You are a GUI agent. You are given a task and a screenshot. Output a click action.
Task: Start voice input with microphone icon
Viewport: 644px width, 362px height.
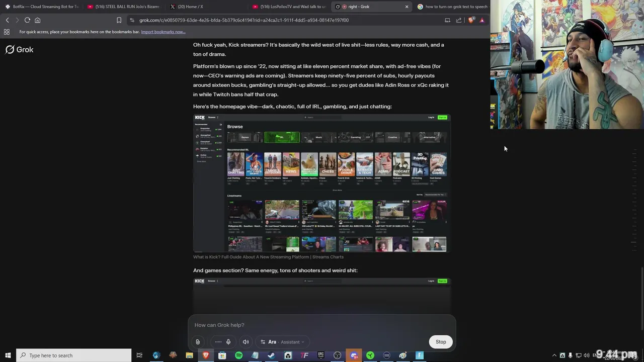[x=228, y=342]
